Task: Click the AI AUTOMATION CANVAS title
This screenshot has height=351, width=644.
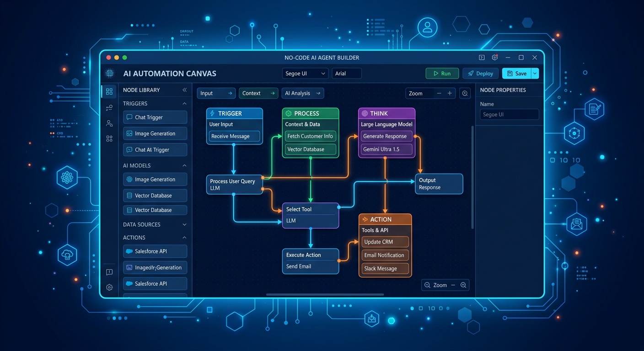Action: (170, 74)
